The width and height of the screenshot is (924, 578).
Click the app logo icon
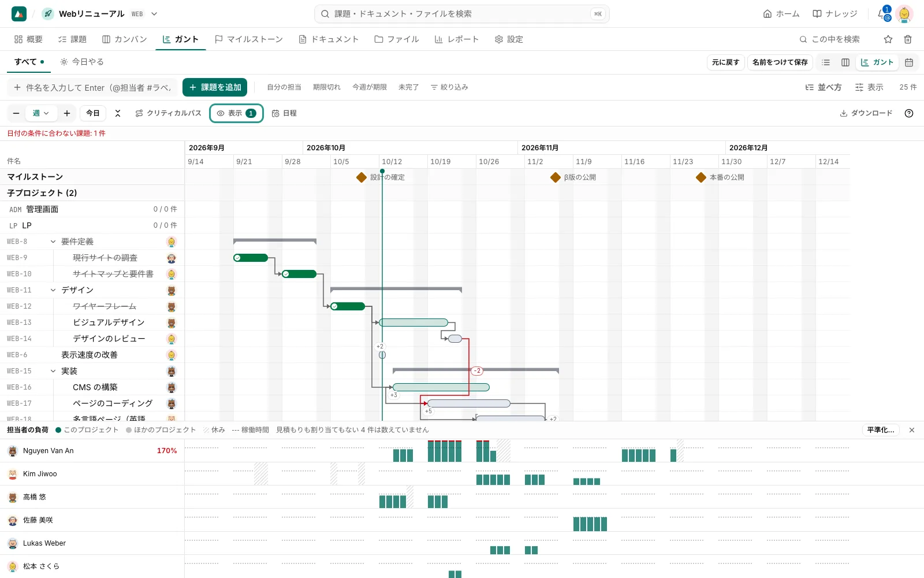19,14
